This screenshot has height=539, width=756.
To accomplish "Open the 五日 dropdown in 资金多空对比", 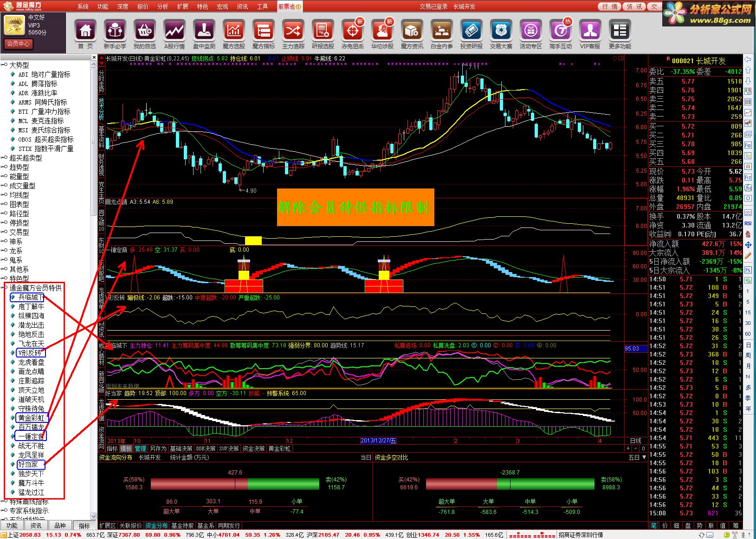I will (637, 457).
